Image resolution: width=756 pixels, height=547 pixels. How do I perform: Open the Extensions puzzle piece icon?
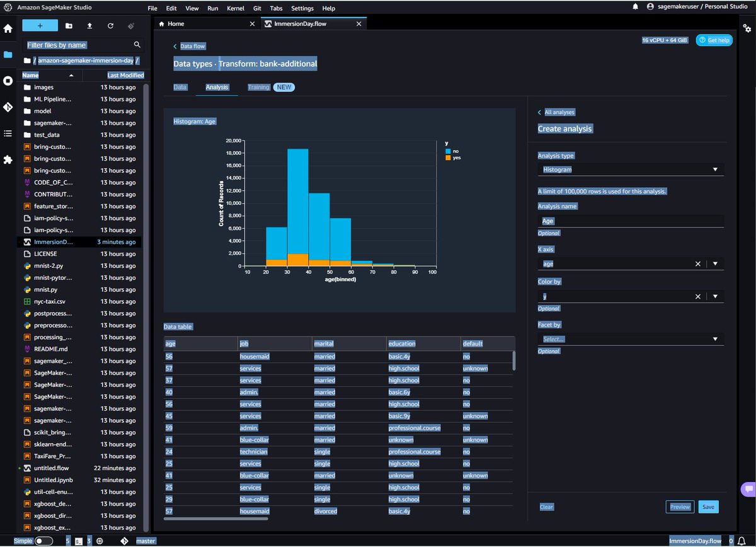(x=8, y=160)
